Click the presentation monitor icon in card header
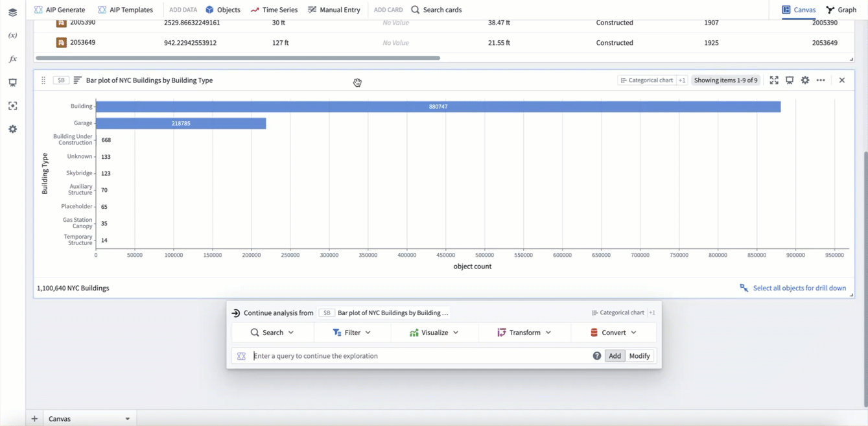Screen dimensions: 868x426 tap(790, 80)
